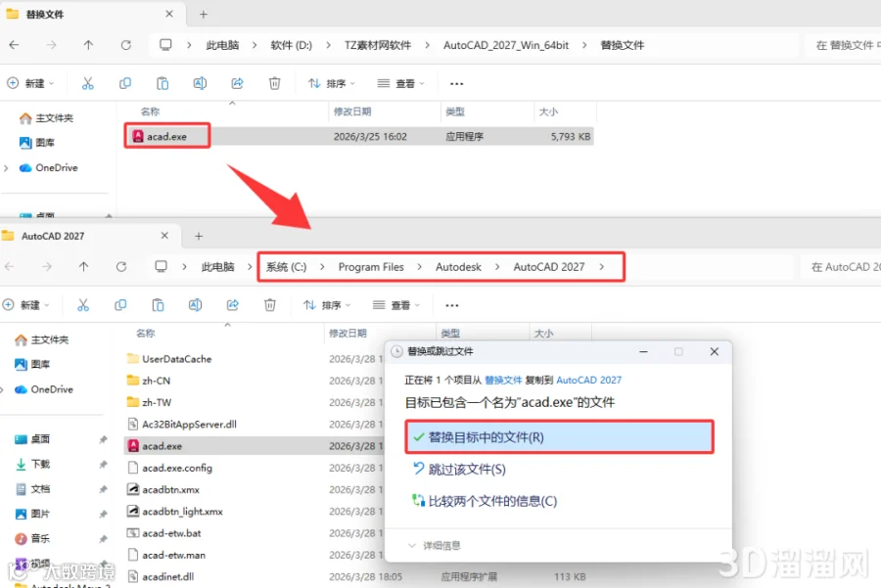The height and width of the screenshot is (588, 881).
Task: Click the Up arrow in AutoCAD 2027 window
Action: (x=84, y=267)
